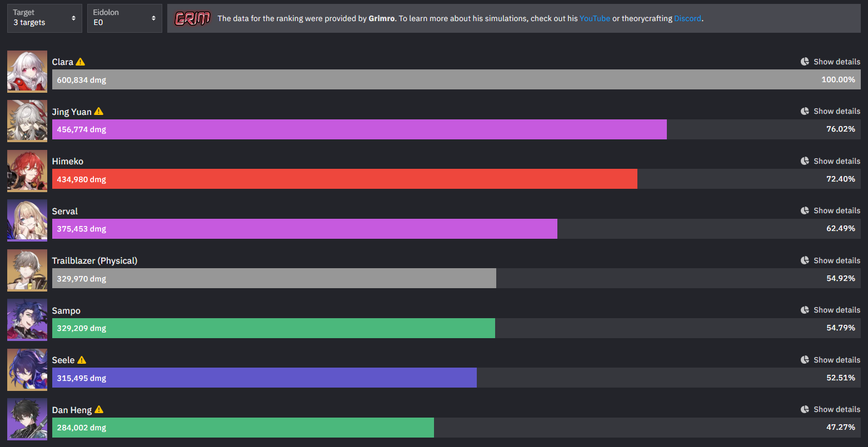868x447 pixels.
Task: Click Sampo's green 329,209 dmg bar
Action: (x=273, y=328)
